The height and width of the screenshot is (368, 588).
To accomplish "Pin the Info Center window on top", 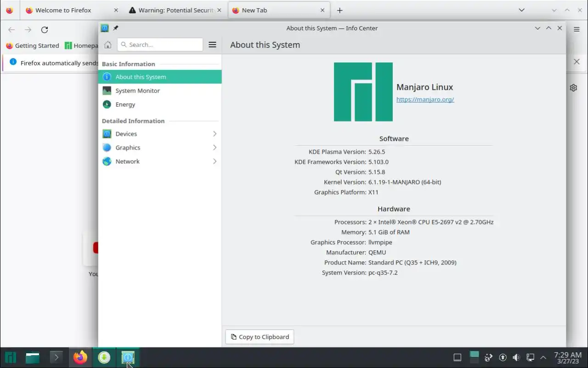I will tap(116, 28).
